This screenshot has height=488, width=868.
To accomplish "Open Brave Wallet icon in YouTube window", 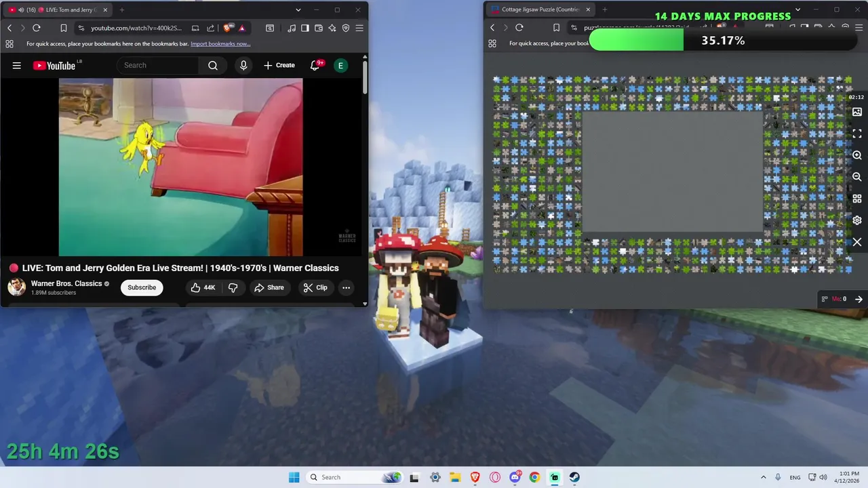I will click(318, 28).
